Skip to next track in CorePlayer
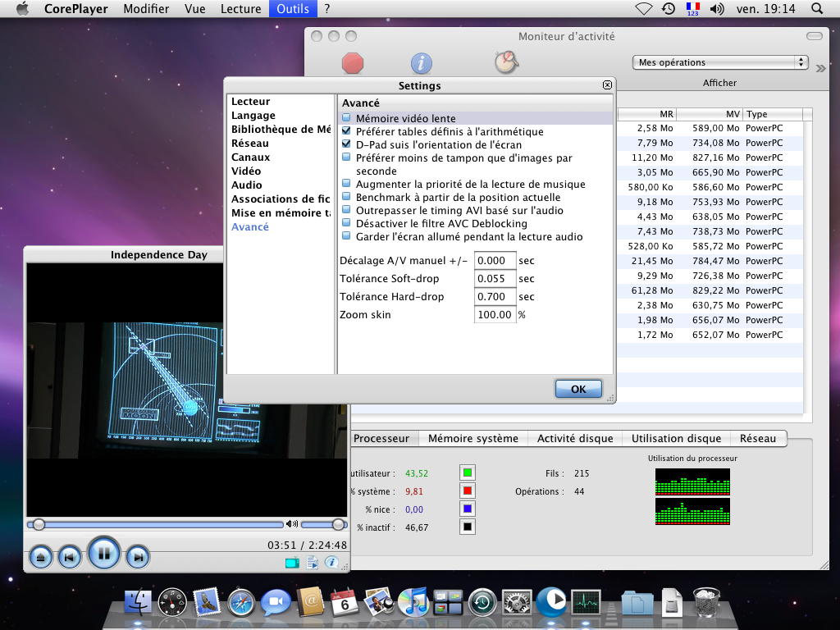Screen dimensions: 840x630 tap(138, 557)
